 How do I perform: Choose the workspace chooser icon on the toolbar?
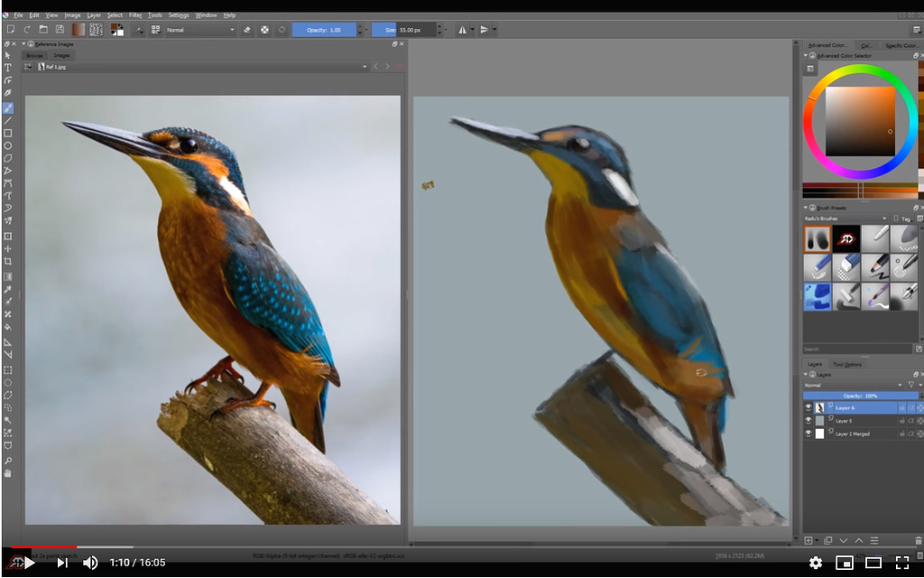click(155, 29)
